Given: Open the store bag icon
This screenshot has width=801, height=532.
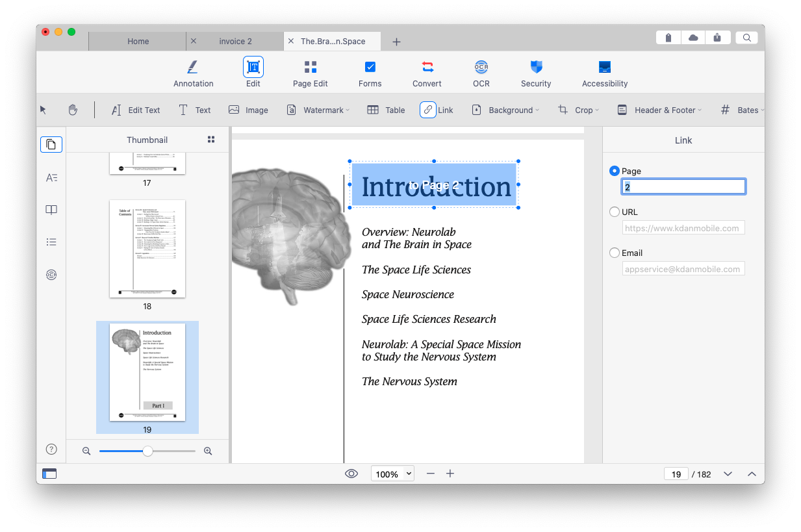Looking at the screenshot, I should click(x=668, y=38).
